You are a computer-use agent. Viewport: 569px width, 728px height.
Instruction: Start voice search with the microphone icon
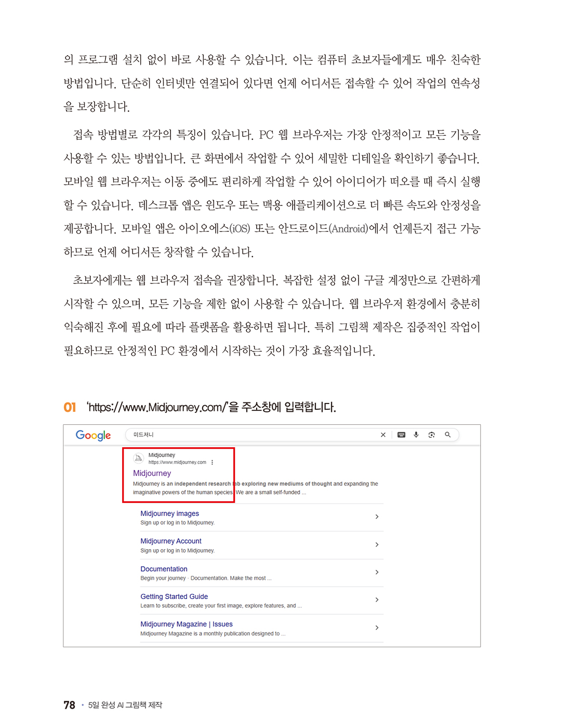(416, 435)
